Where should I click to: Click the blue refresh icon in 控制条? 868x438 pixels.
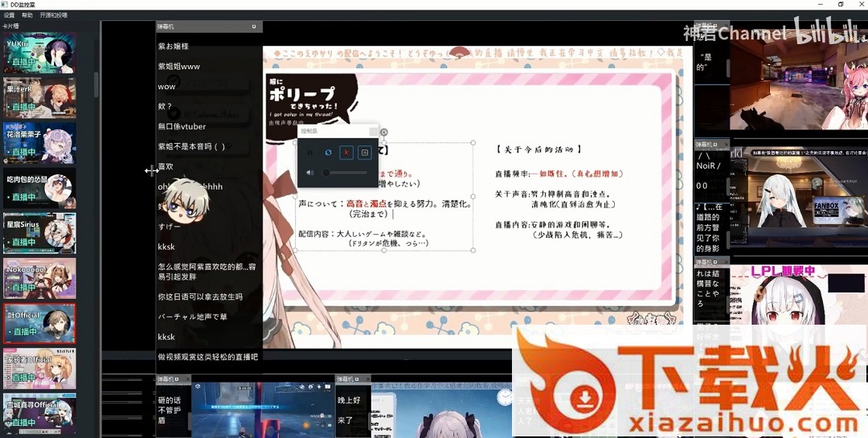pos(328,152)
